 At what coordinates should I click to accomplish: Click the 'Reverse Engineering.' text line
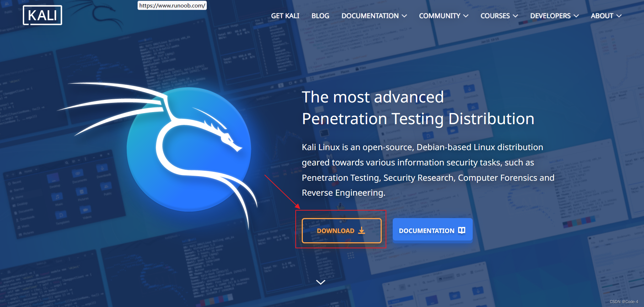click(x=344, y=193)
